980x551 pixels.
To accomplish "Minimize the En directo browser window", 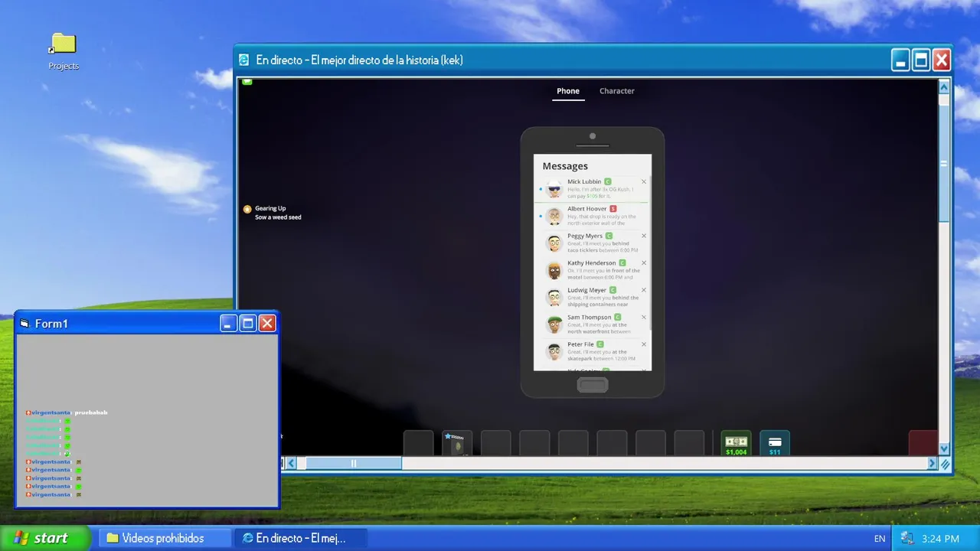I will [x=901, y=60].
